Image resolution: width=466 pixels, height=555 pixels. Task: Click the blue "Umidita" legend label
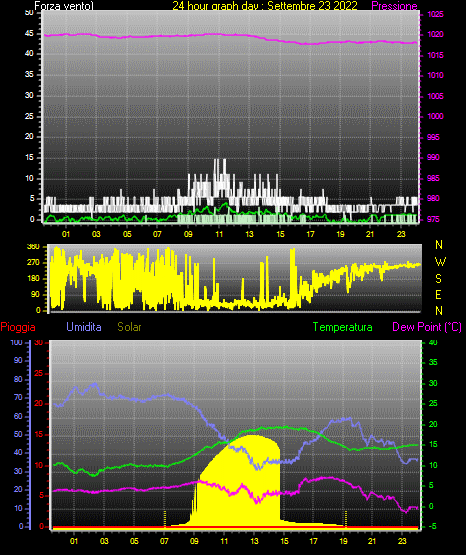(x=84, y=327)
